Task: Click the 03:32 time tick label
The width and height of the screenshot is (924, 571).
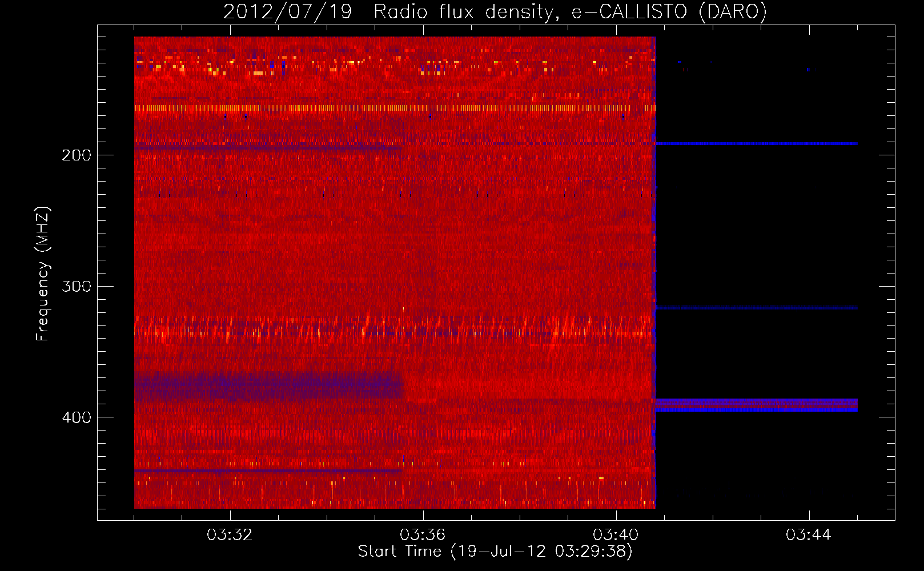Action: pos(230,535)
